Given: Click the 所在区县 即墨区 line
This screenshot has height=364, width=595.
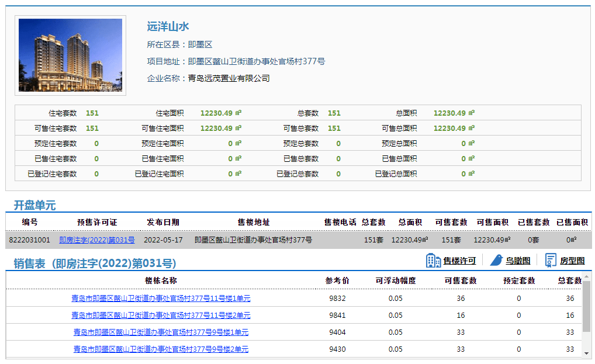Looking at the screenshot, I should tap(179, 45).
